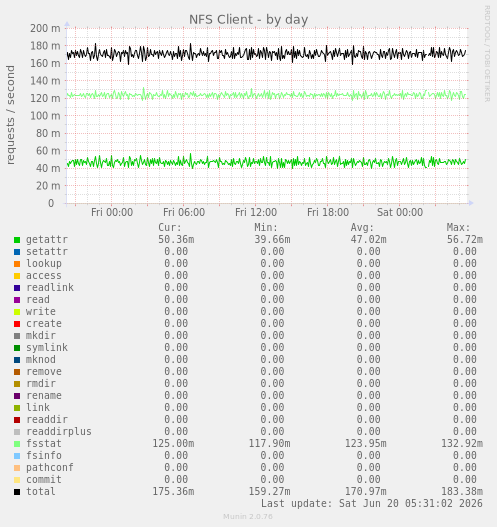Click getattr average value 47.02m
The image size is (497, 527).
[368, 240]
